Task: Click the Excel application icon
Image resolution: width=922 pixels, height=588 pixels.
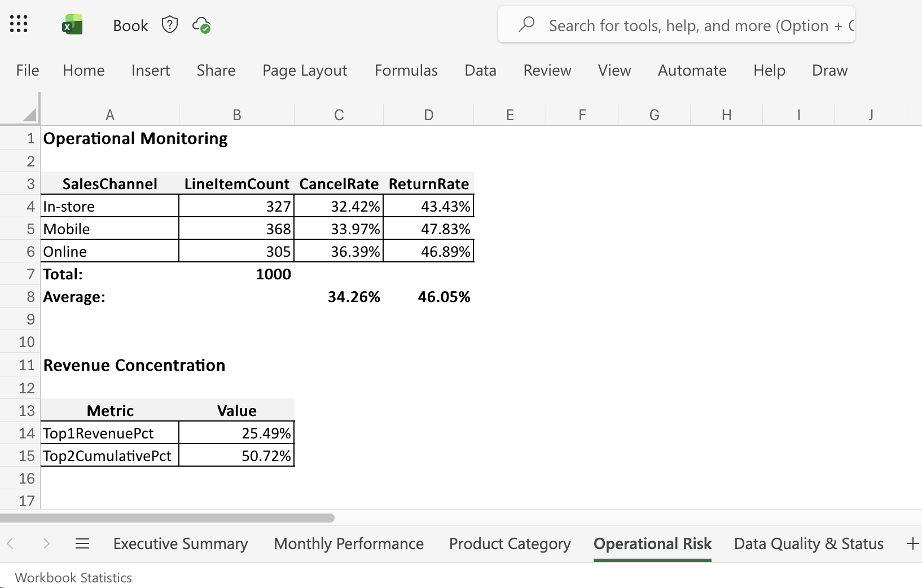Action: tap(73, 24)
